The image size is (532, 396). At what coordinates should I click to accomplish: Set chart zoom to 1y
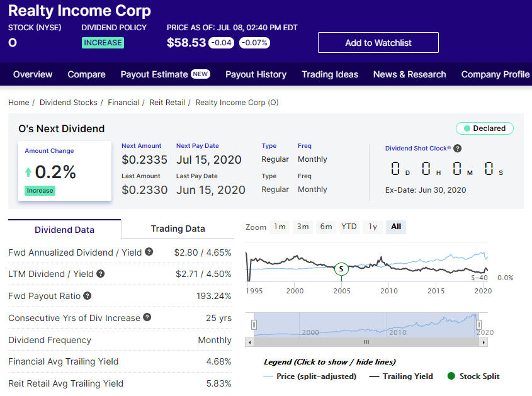point(373,227)
